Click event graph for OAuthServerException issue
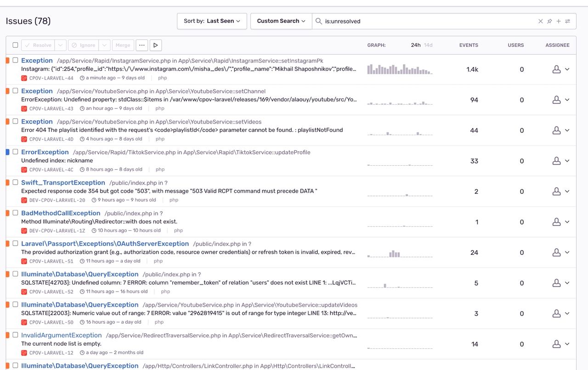 pos(400,252)
